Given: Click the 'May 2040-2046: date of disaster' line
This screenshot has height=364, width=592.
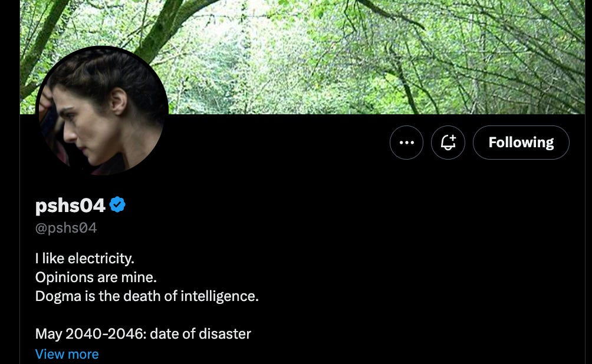Looking at the screenshot, I should tap(143, 334).
